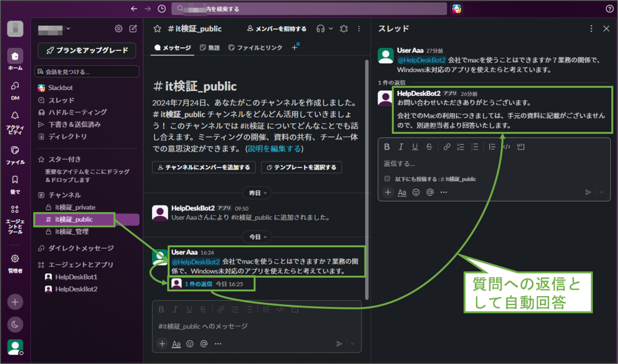Star the #it検証_public channel
The height and width of the screenshot is (364, 618).
click(157, 29)
